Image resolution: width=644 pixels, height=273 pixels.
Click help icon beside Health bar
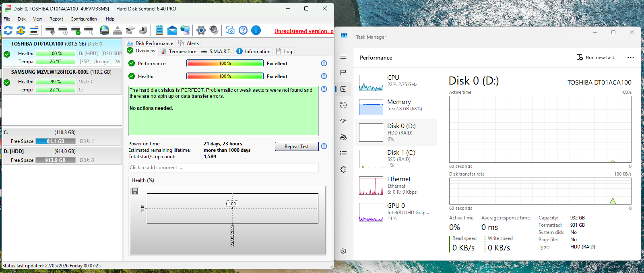pyautogui.click(x=324, y=76)
